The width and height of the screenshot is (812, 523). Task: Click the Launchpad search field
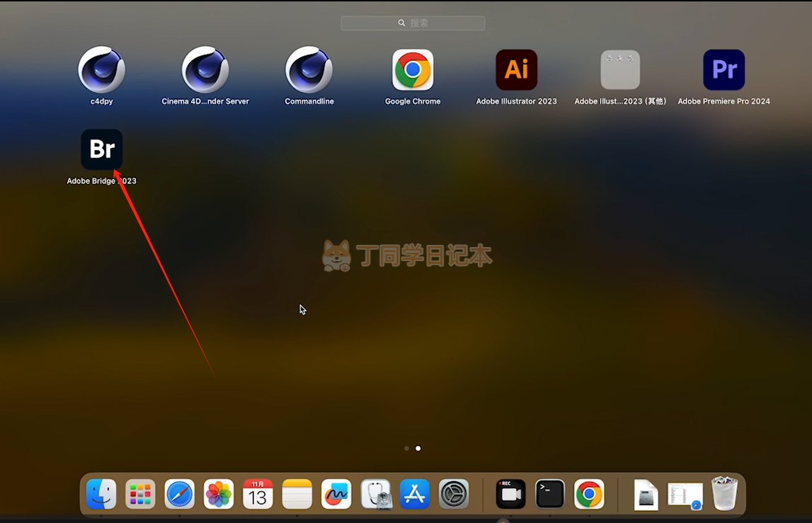[413, 23]
